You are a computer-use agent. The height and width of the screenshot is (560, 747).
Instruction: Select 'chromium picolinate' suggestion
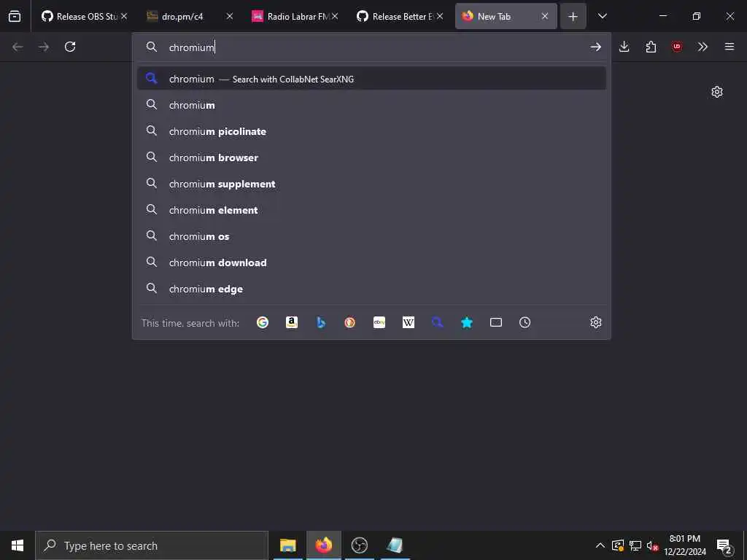(x=371, y=131)
